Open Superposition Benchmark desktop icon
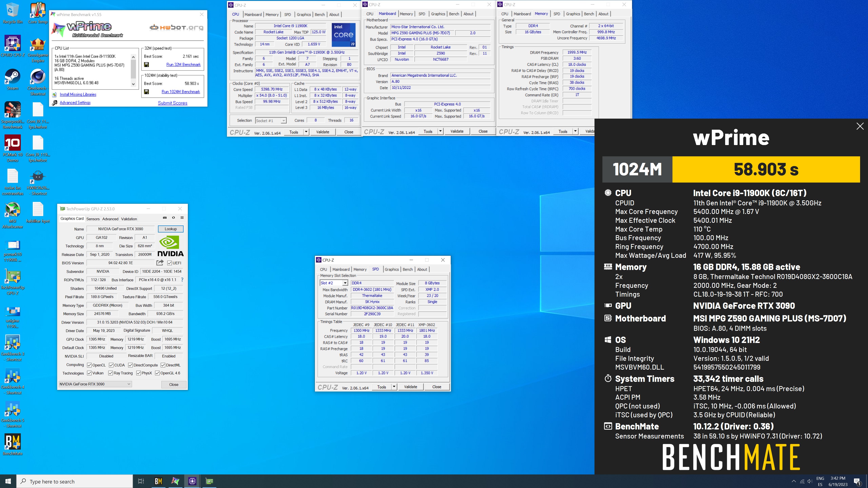 click(12, 115)
